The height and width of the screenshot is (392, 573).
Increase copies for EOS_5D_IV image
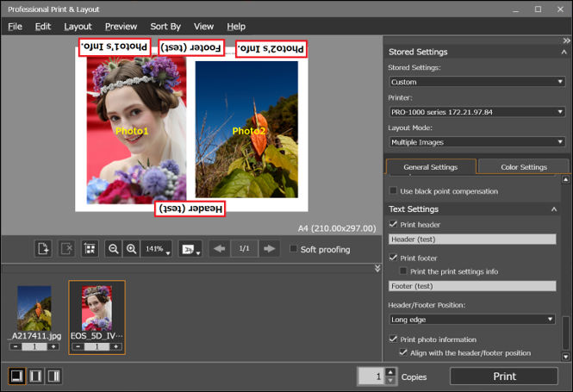click(115, 346)
